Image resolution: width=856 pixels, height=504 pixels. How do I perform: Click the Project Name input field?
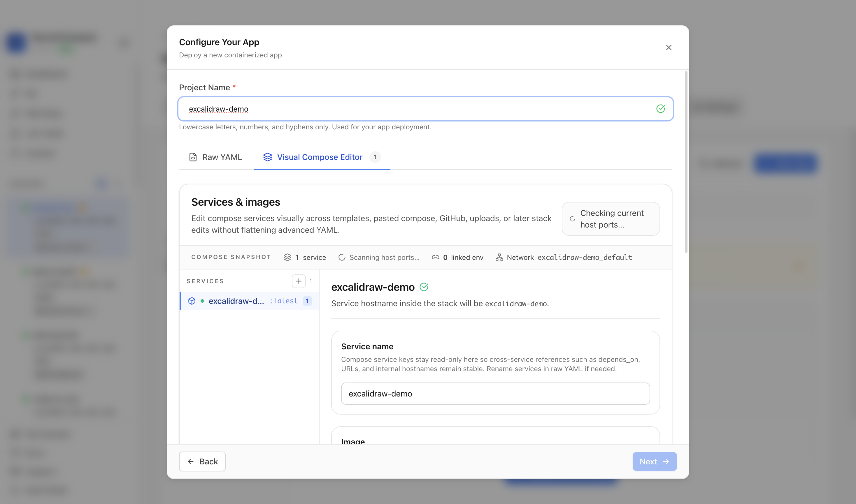pos(425,109)
